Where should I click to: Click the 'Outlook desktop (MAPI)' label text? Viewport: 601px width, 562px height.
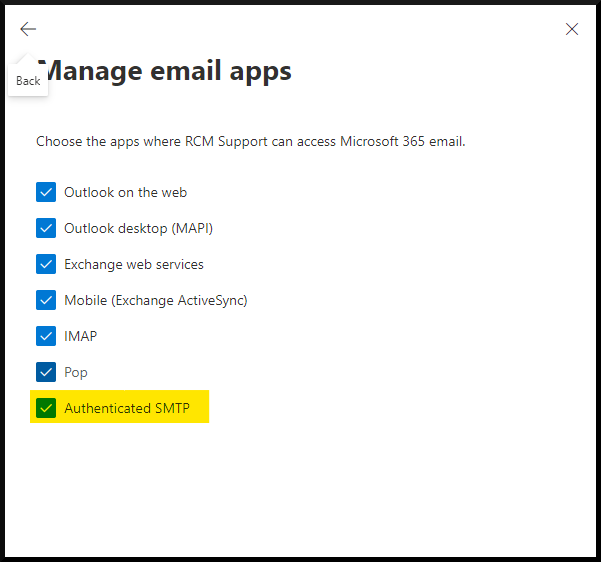[138, 228]
